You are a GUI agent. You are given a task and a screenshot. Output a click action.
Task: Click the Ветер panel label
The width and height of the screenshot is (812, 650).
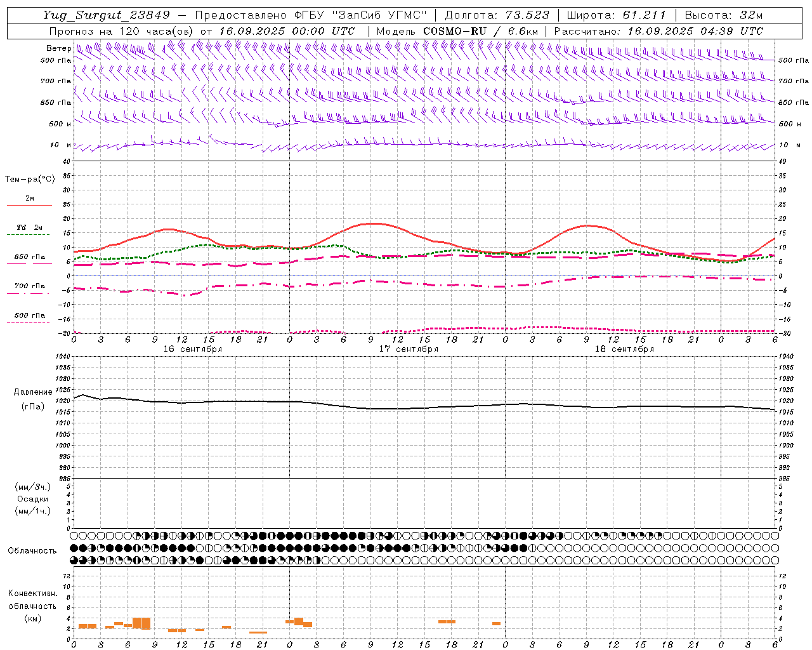[x=58, y=48]
